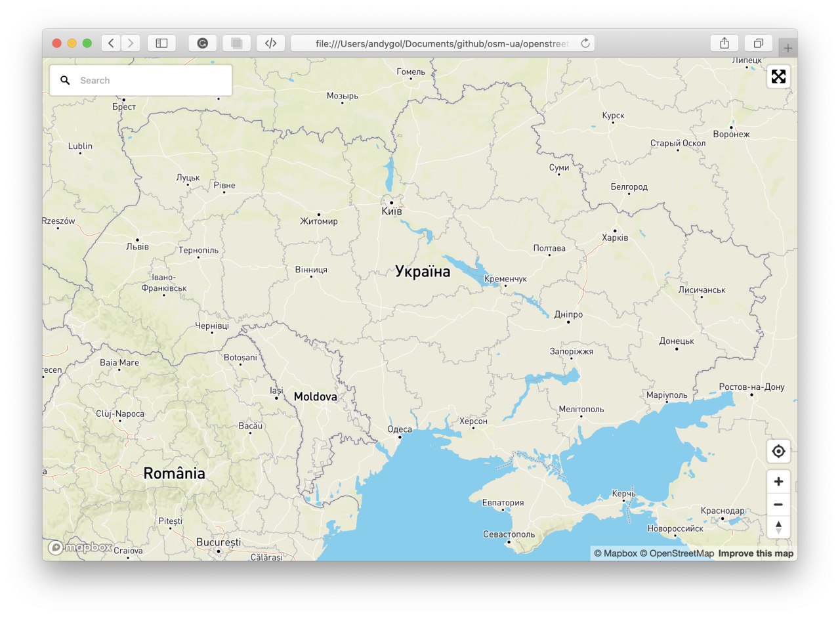The image size is (840, 617).
Task: Click the Київ city label
Action: tap(392, 211)
